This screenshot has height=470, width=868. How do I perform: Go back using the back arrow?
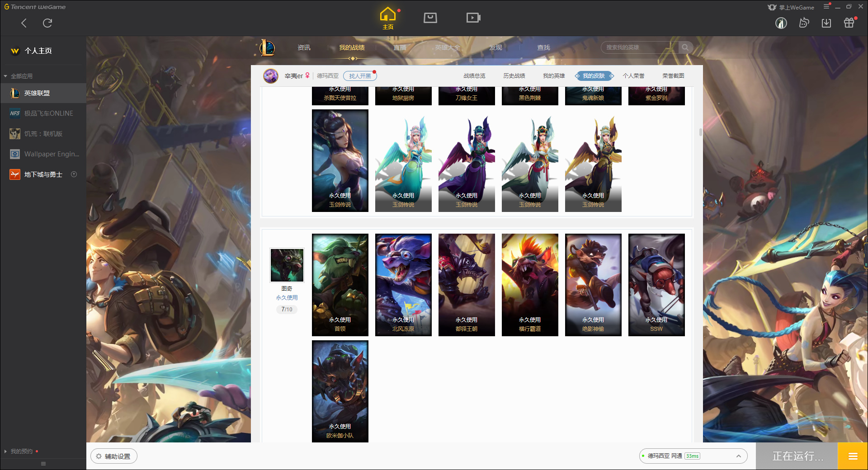24,23
